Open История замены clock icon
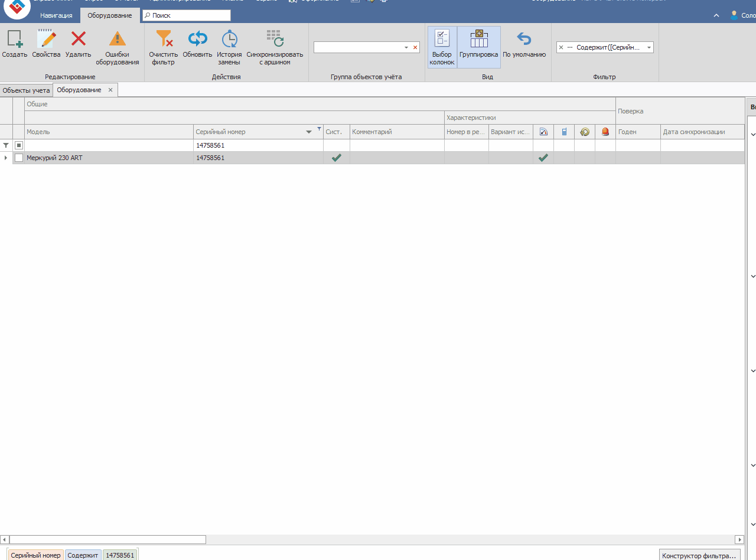 click(229, 39)
